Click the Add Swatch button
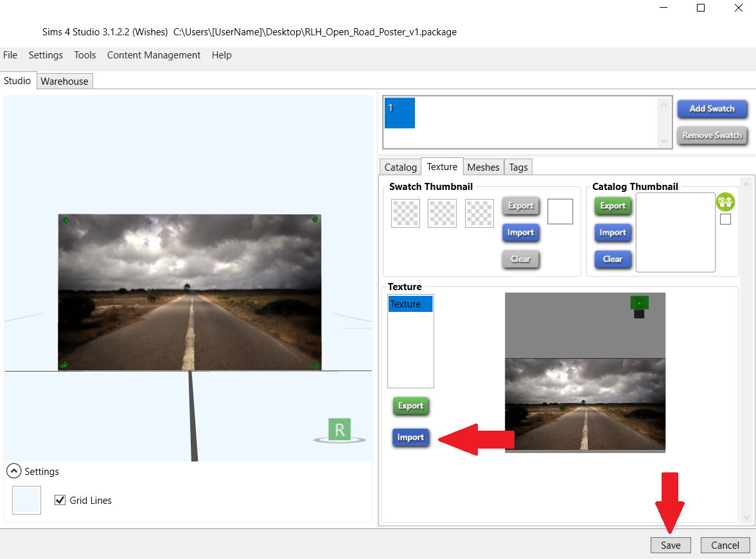 click(x=712, y=109)
